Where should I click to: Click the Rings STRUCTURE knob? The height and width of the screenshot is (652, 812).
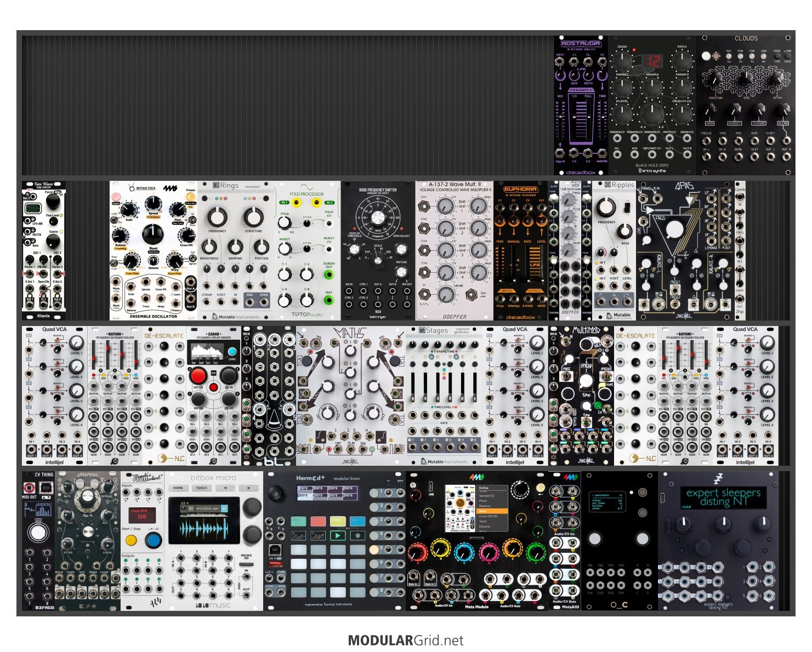[x=253, y=217]
